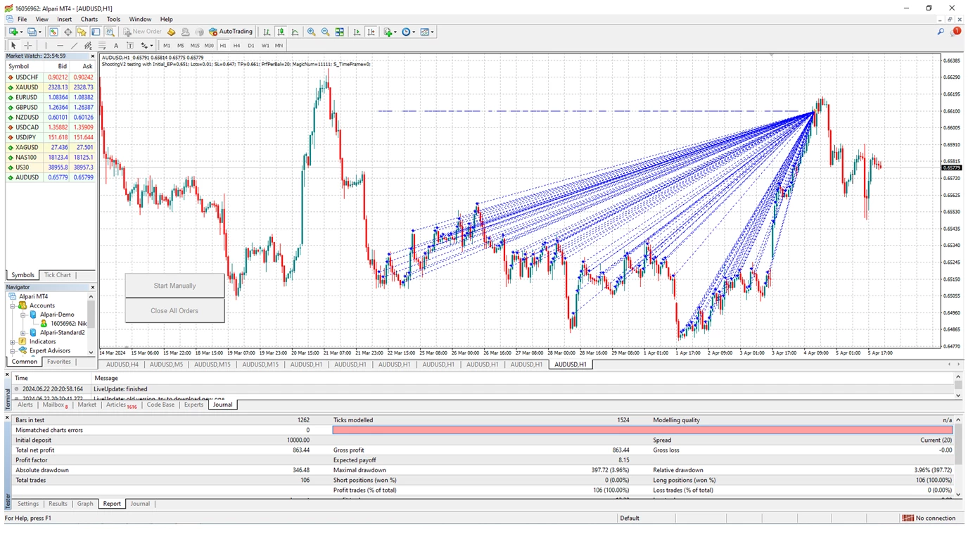Pick the Draw Trendline tool
Viewport: 980px width, 539px height.
pos(74,46)
